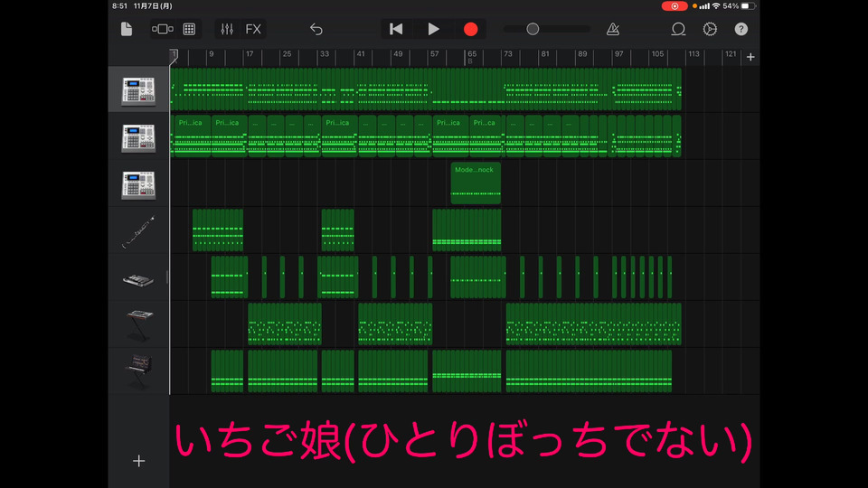Select clarinet region near bar 57
The image size is (868, 488).
(x=467, y=230)
